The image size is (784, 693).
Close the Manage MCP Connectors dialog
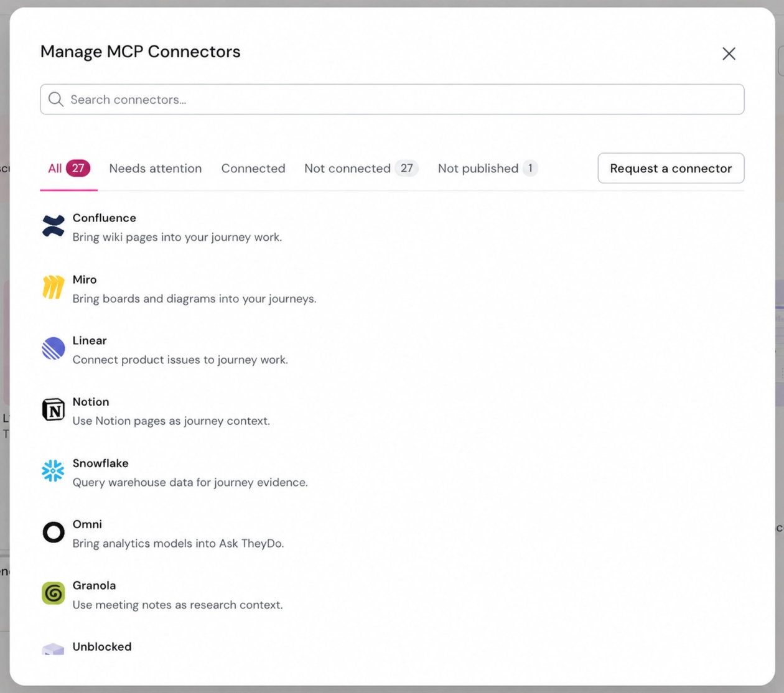click(x=729, y=53)
